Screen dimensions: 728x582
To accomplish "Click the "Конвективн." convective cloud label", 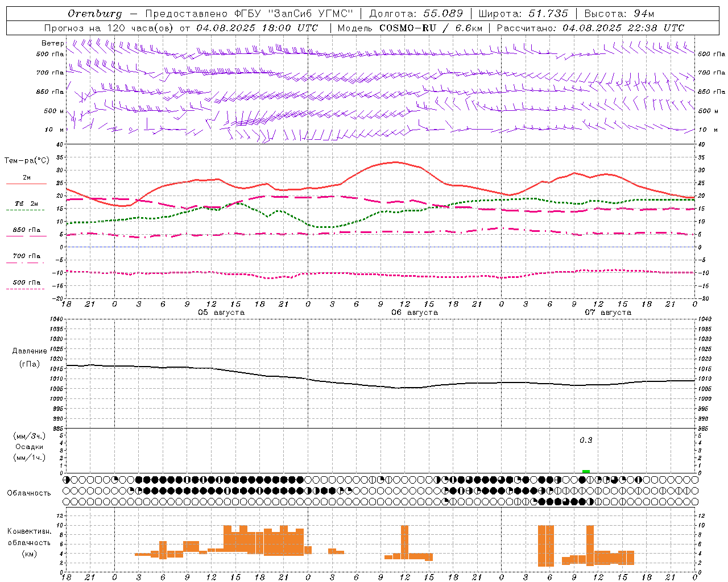I will [x=30, y=531].
